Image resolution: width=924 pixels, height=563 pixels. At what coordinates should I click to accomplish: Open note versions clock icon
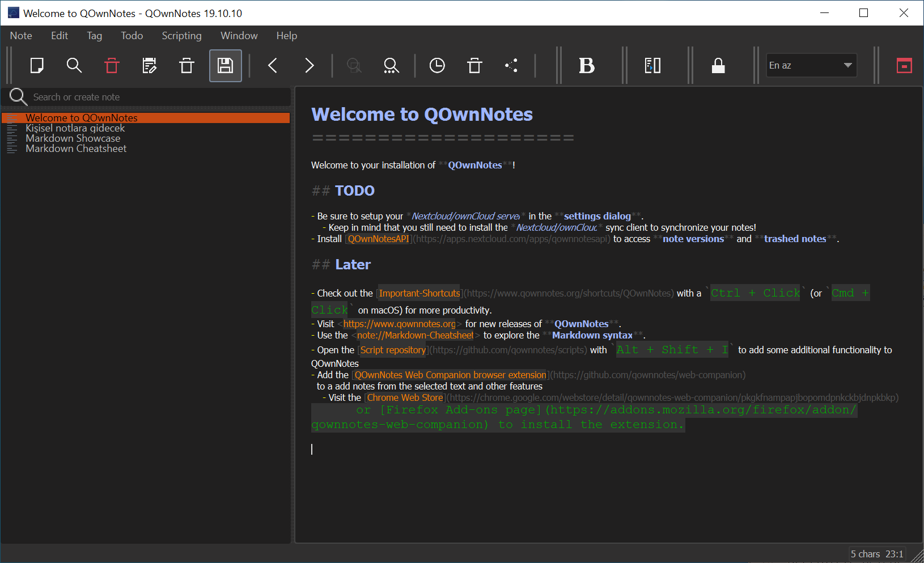click(437, 66)
